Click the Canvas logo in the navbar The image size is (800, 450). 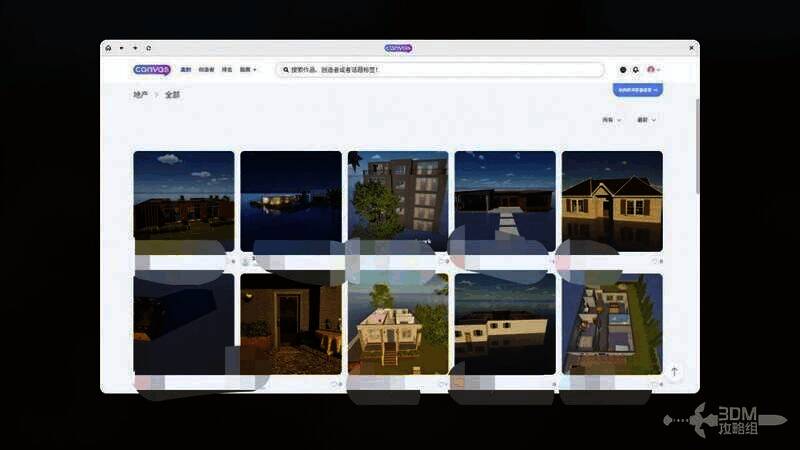pos(152,70)
